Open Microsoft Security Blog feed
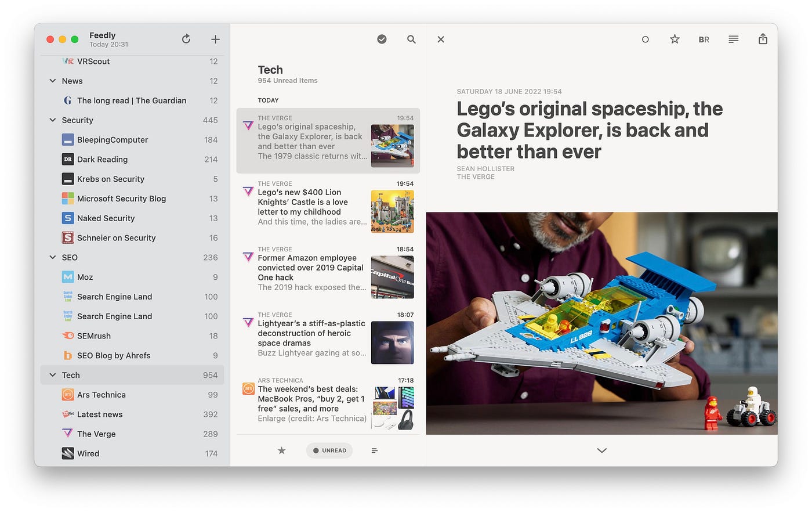Viewport: 812px width, 512px height. (132, 199)
